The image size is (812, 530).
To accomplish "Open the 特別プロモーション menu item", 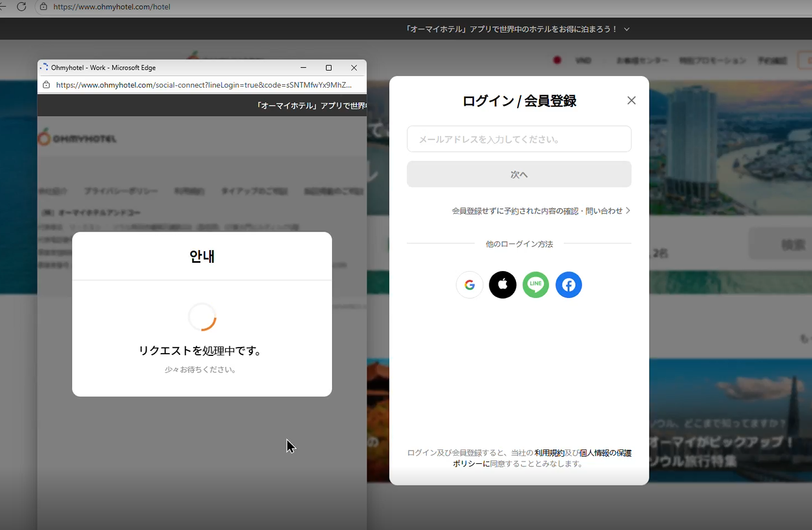I will click(x=712, y=60).
